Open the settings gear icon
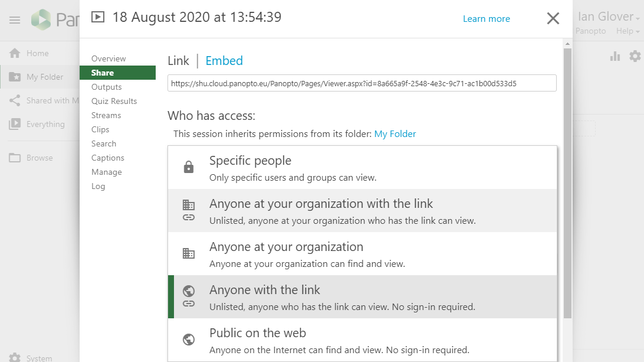Image resolution: width=644 pixels, height=362 pixels. [635, 56]
